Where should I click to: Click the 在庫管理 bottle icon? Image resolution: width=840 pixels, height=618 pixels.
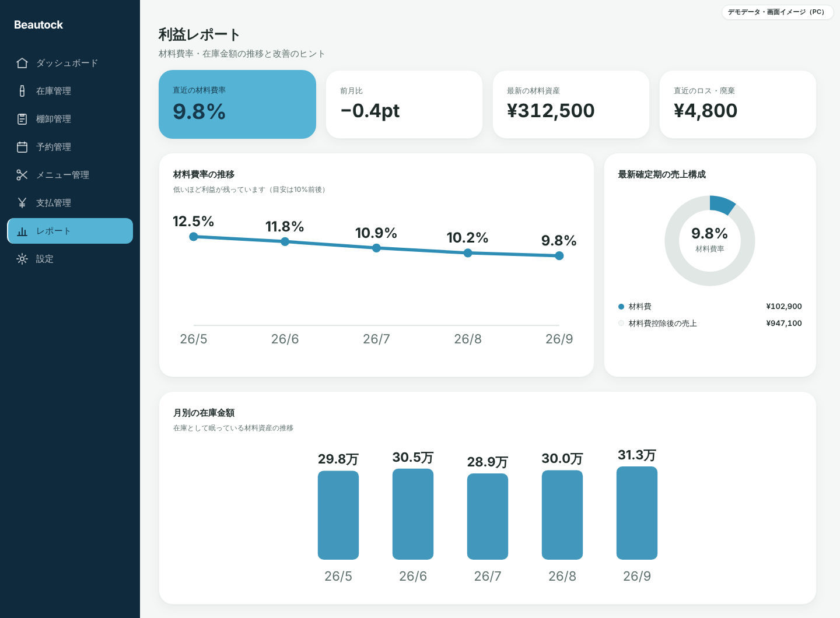pos(22,91)
